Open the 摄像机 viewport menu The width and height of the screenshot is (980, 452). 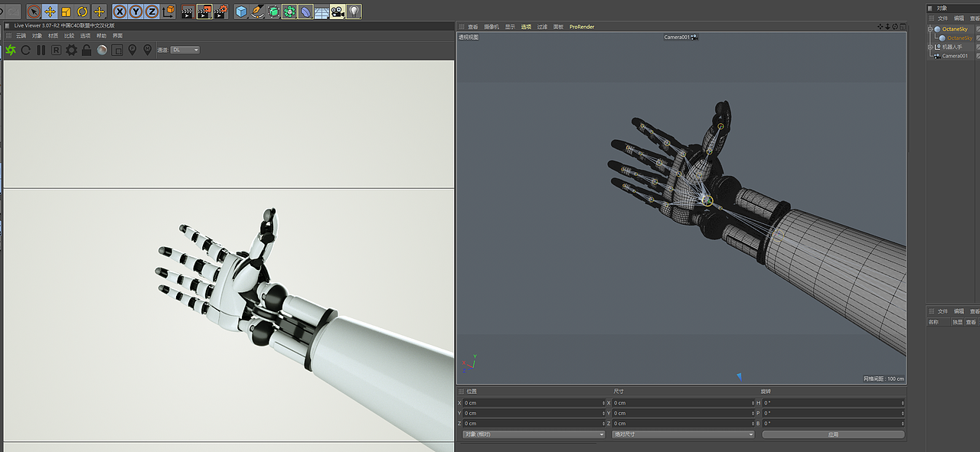pos(490,26)
